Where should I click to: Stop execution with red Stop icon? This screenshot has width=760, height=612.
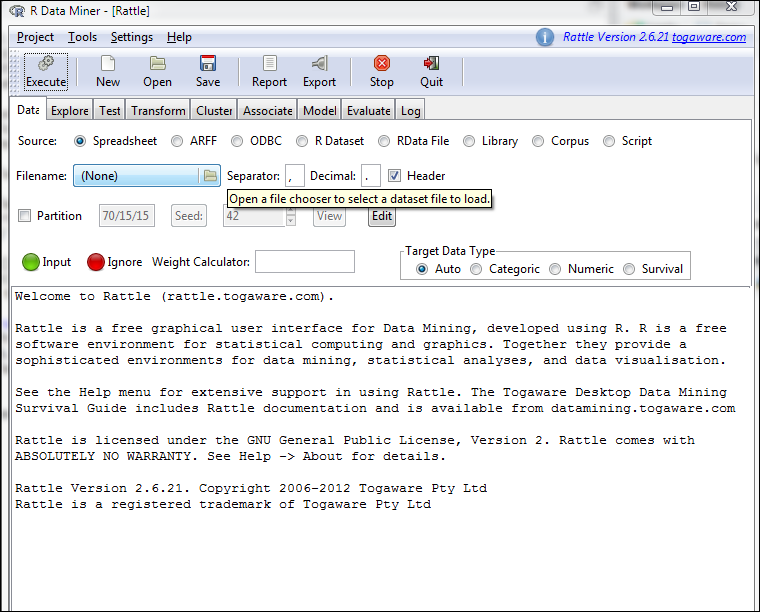click(x=382, y=63)
